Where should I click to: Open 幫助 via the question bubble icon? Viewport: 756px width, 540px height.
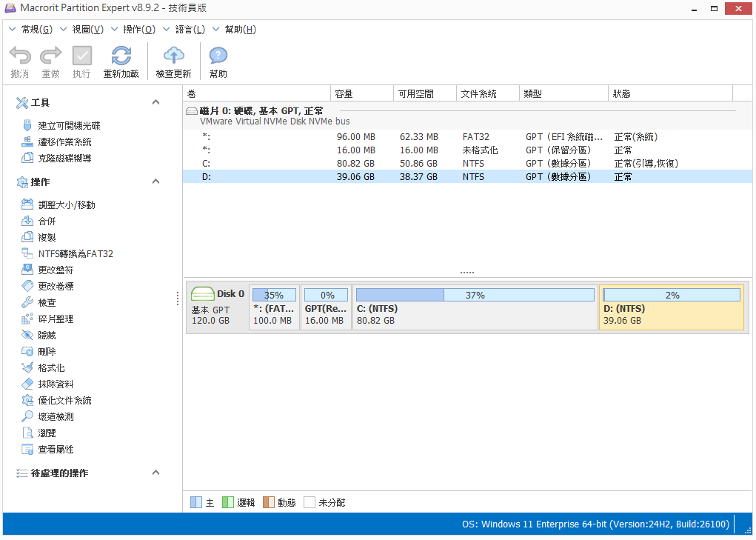[218, 56]
